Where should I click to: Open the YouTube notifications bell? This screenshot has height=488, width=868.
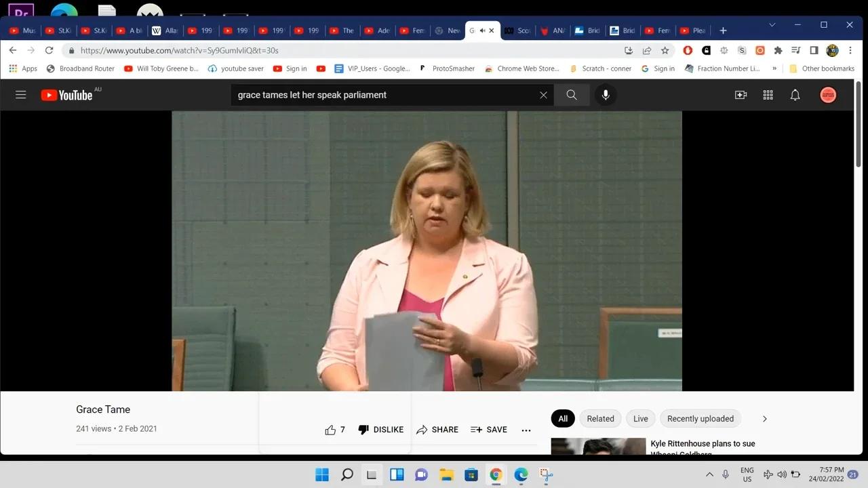point(795,95)
